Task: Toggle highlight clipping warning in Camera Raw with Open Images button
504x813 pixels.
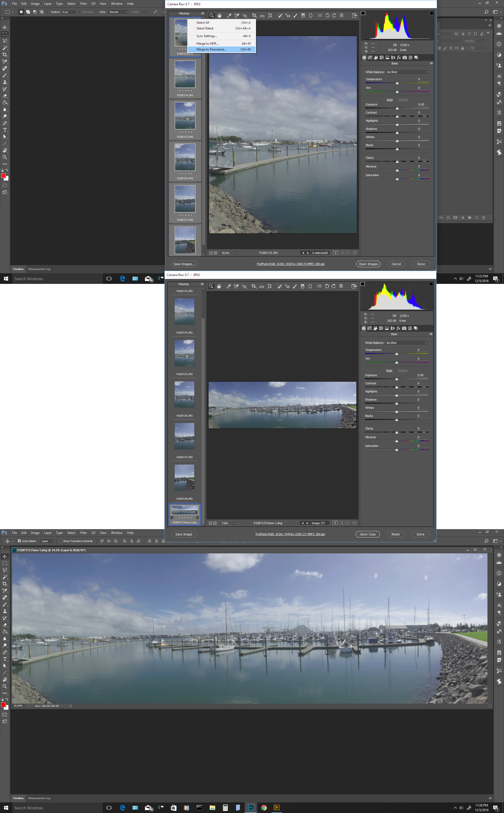Action: click(431, 13)
